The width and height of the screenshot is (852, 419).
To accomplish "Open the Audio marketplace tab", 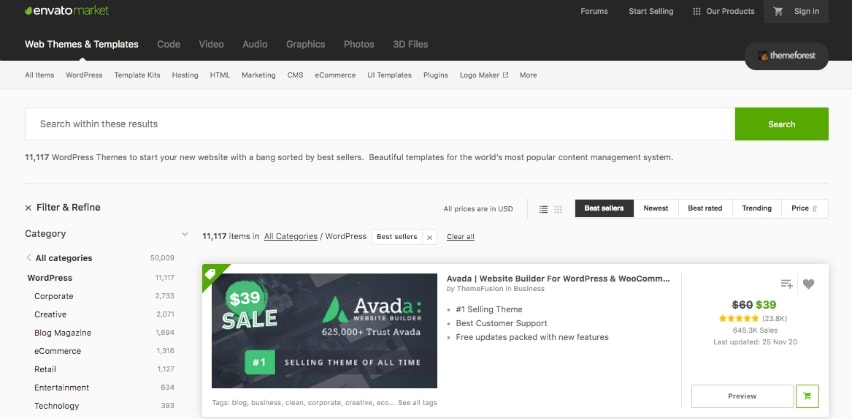I will [255, 45].
